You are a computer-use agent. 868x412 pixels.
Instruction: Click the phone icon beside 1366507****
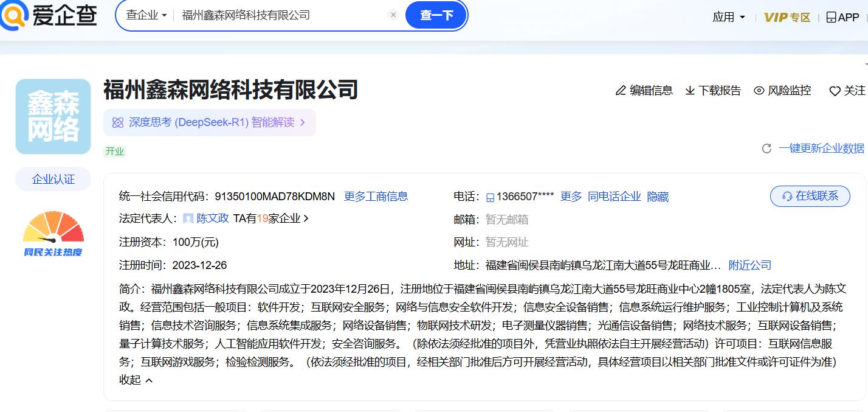[x=491, y=197]
